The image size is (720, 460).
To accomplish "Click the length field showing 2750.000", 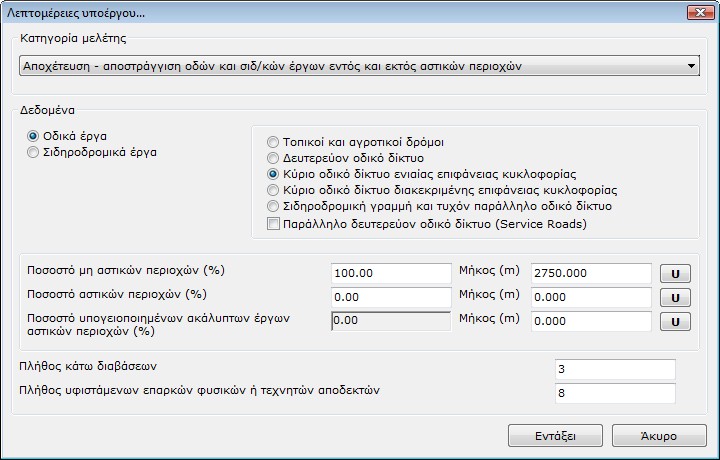I will (x=590, y=273).
